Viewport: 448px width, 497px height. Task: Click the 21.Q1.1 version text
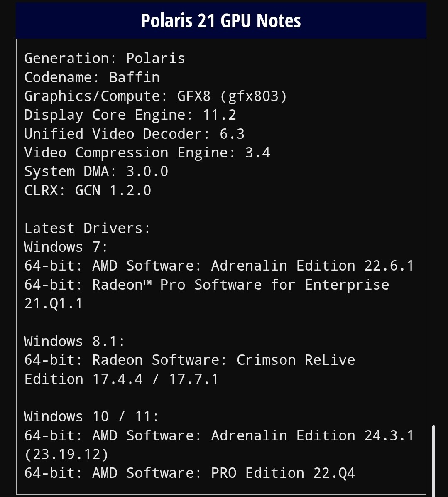tap(54, 303)
